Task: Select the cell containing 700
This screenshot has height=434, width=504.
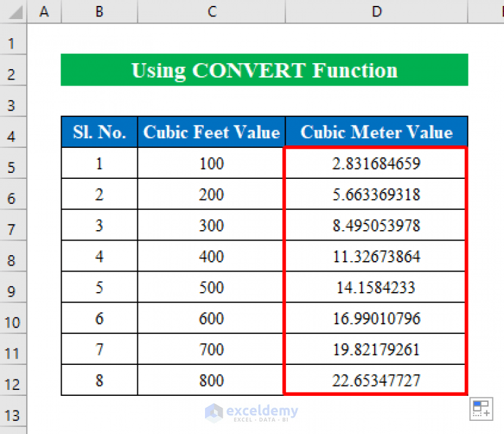Action: click(x=212, y=349)
